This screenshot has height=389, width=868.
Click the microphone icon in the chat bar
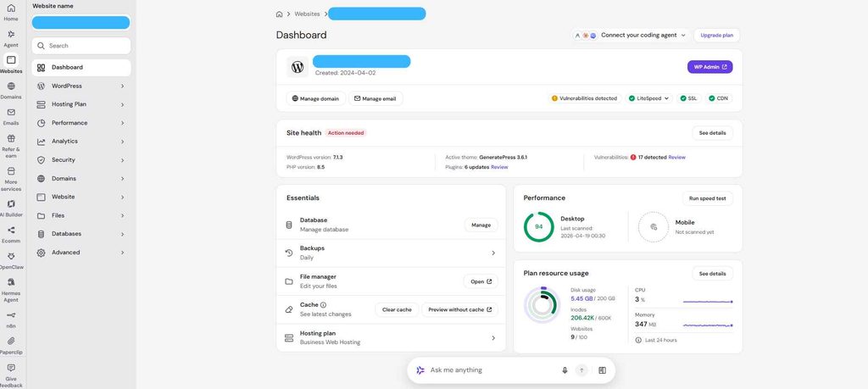[x=565, y=370]
